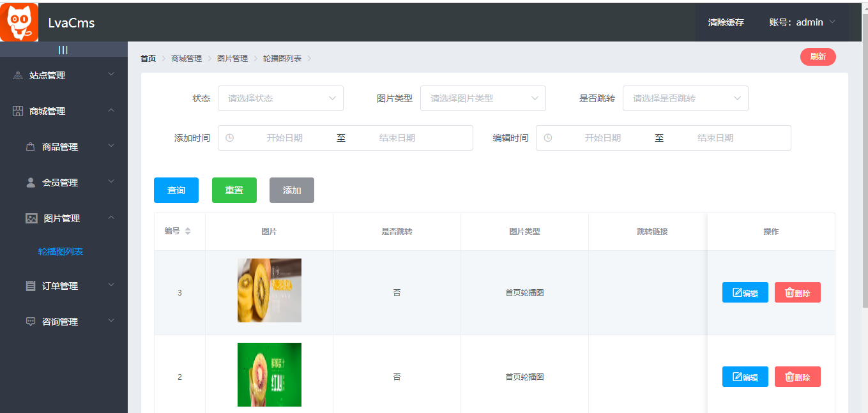Click the red 刷新 button
Viewport: 868px width, 413px height.
pyautogui.click(x=818, y=57)
